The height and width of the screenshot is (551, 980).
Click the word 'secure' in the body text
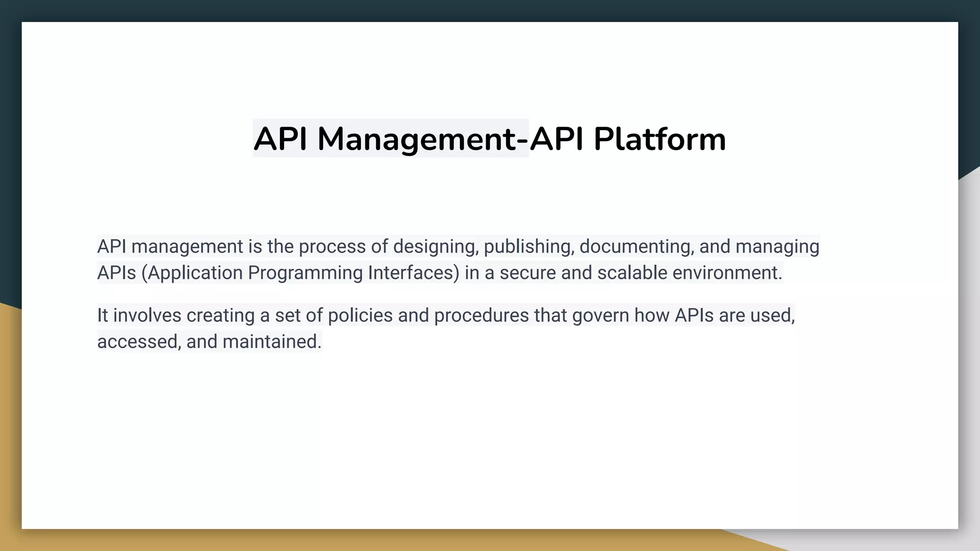[528, 273]
